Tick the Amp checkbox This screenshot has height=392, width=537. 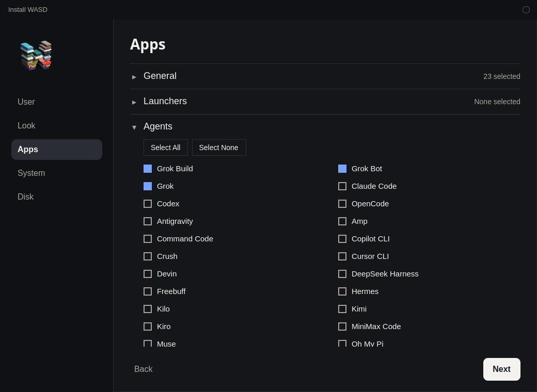pos(342,221)
